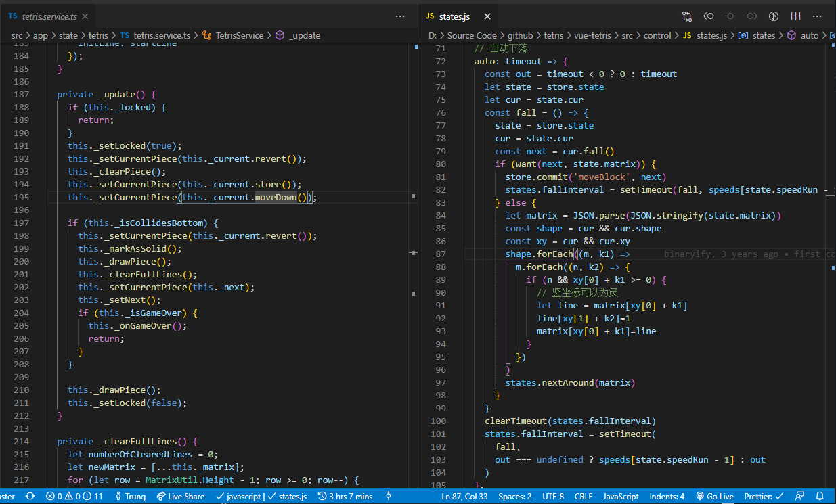Open More Actions menu of left editor group
The height and width of the screenshot is (504, 836).
[x=400, y=16]
